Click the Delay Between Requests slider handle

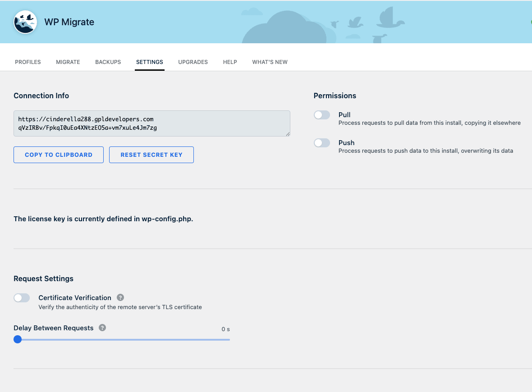coord(18,339)
